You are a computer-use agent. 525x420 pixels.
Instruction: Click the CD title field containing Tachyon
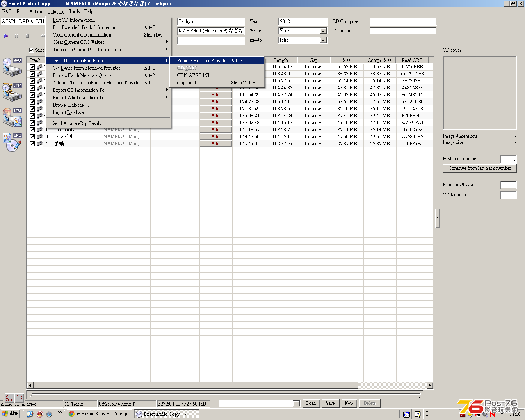[x=211, y=21]
